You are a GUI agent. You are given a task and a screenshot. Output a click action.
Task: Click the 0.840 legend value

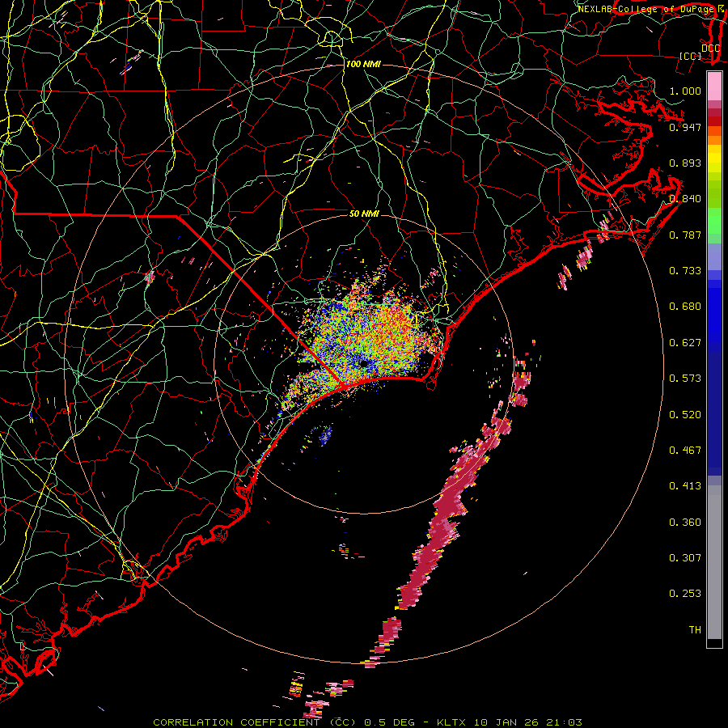click(x=685, y=198)
